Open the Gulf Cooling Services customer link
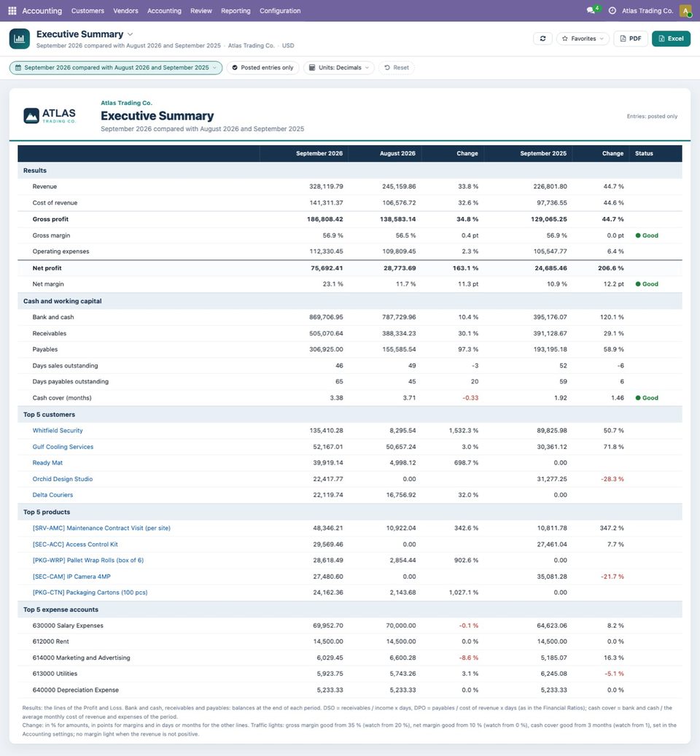The height and width of the screenshot is (756, 700). (x=63, y=447)
